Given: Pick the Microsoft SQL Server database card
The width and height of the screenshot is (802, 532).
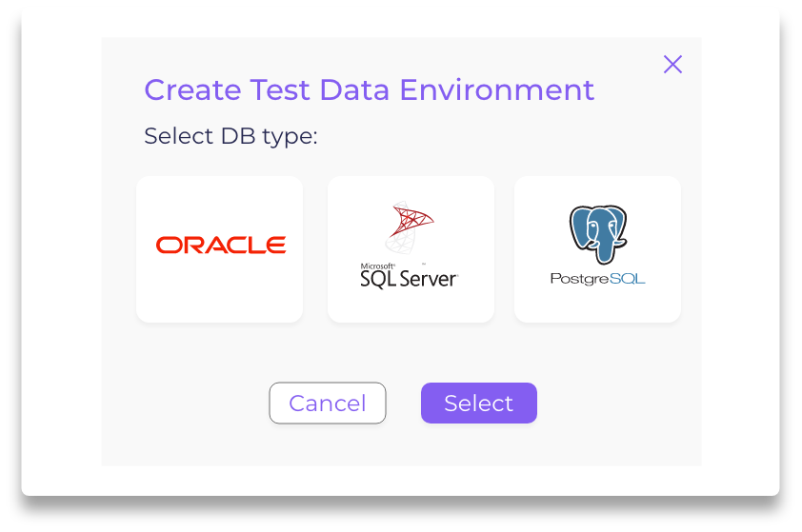Looking at the screenshot, I should click(x=411, y=249).
